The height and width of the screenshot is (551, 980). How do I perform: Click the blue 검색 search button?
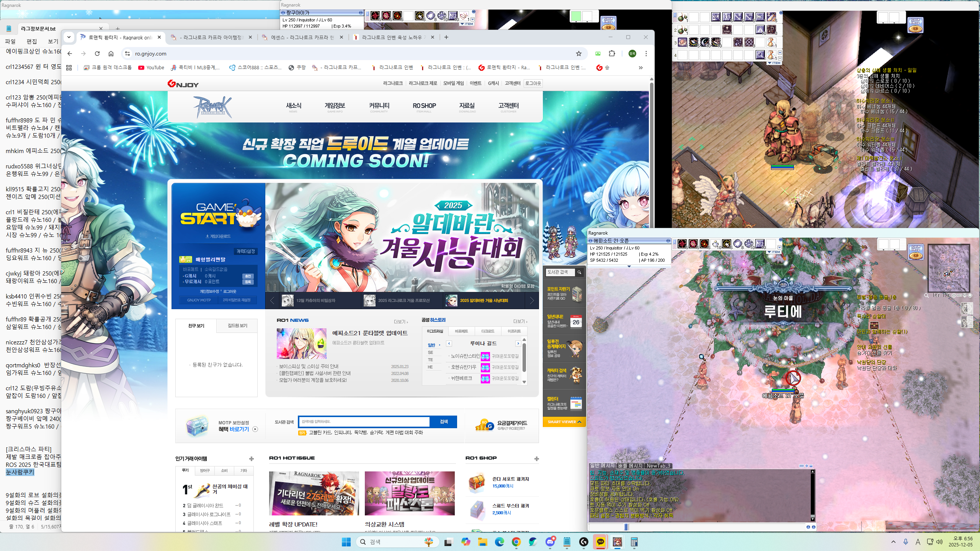pos(443,422)
